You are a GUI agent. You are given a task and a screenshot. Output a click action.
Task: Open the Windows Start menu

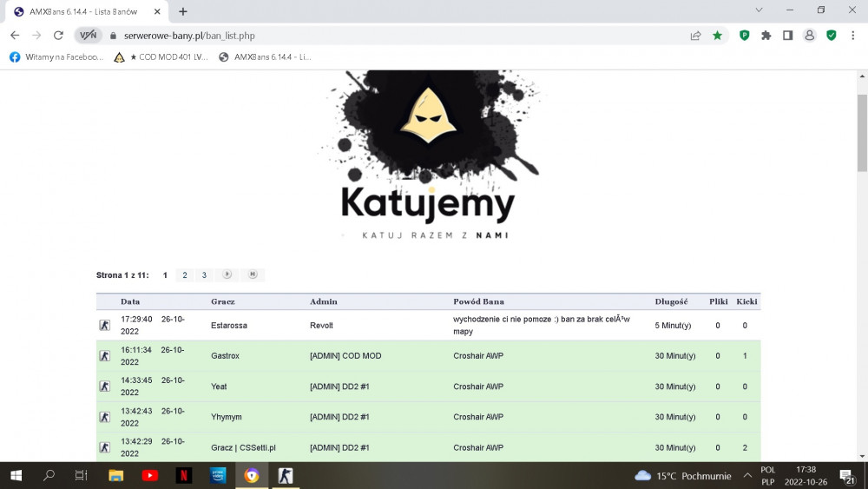(x=16, y=476)
